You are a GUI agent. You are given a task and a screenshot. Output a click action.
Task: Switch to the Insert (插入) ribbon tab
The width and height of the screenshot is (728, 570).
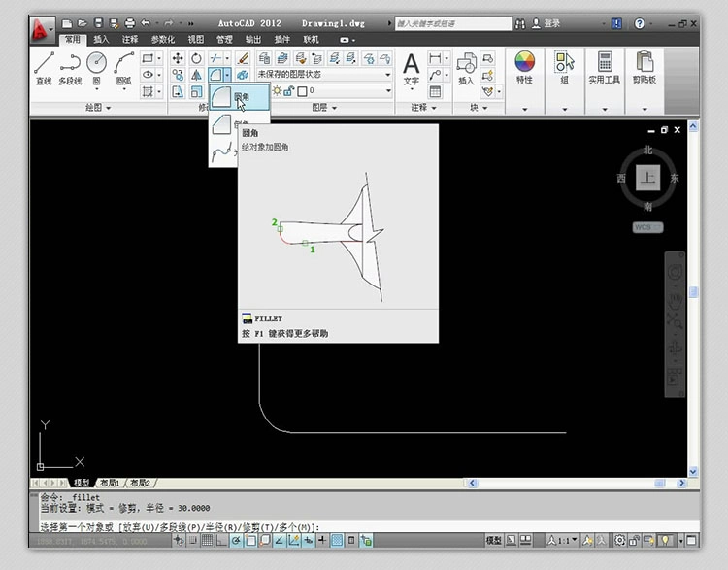point(101,39)
